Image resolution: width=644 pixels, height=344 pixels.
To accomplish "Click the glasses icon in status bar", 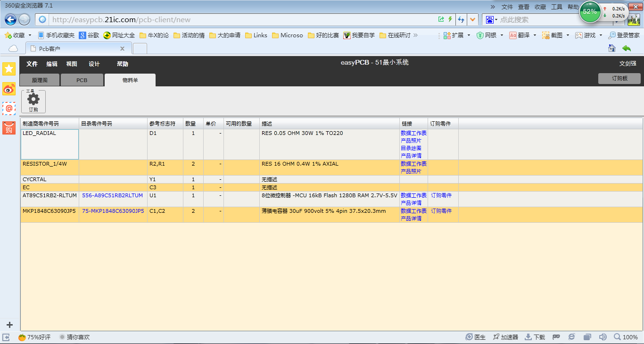I will coord(556,337).
